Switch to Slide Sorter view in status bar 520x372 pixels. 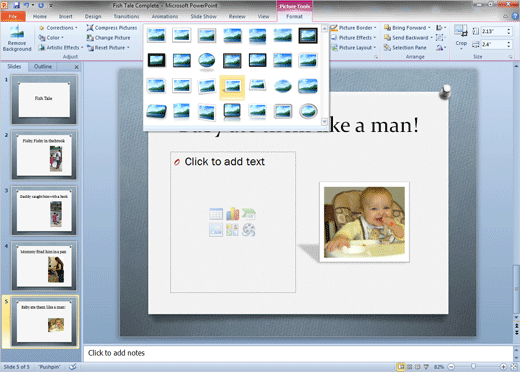[409, 367]
